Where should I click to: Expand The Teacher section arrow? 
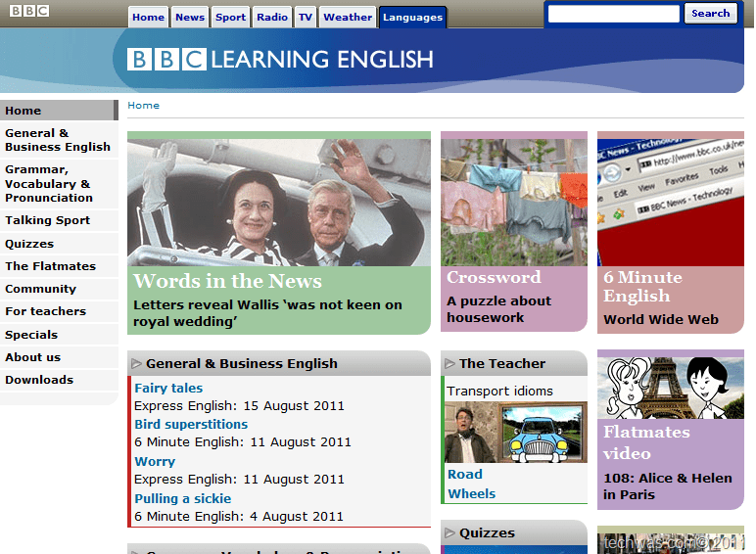click(x=449, y=364)
